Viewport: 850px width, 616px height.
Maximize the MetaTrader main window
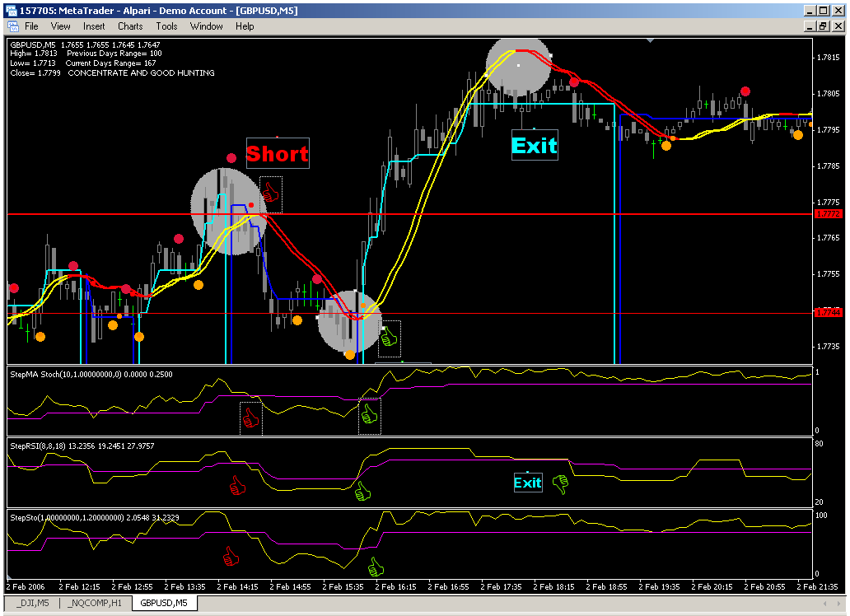click(823, 11)
